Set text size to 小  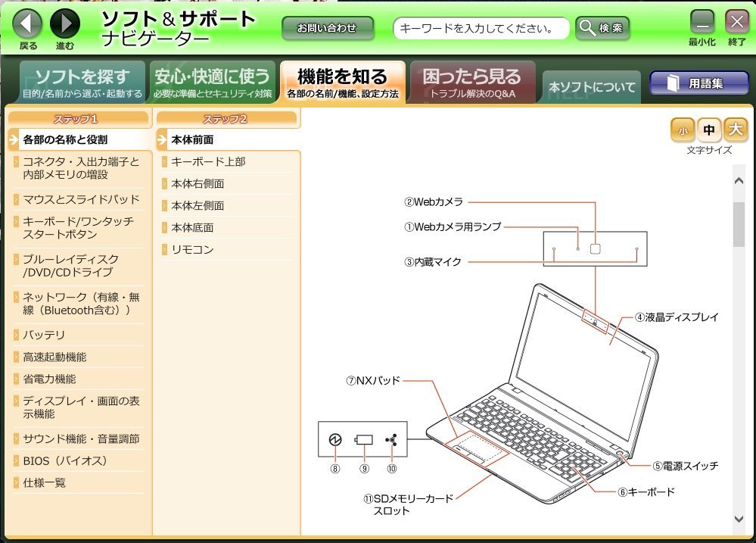pyautogui.click(x=683, y=130)
